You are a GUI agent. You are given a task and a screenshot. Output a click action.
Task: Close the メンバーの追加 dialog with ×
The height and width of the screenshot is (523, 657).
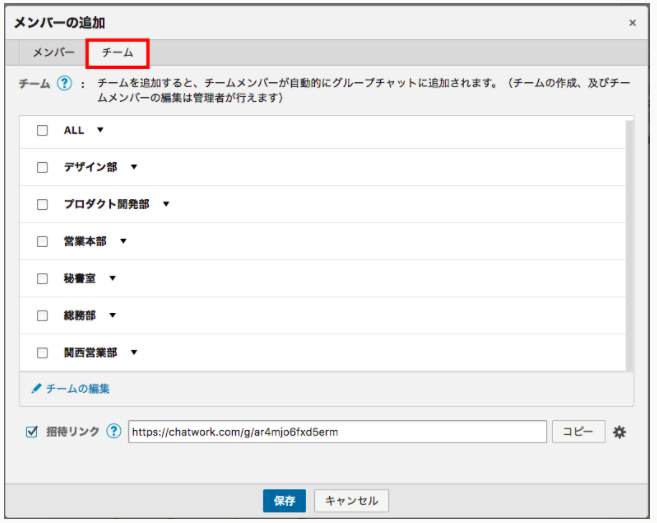[x=632, y=22]
